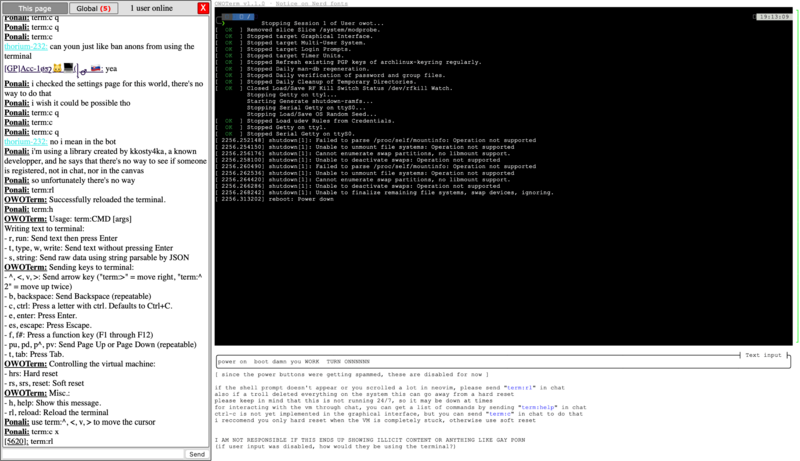This screenshot has width=800, height=461.
Task: Click the cat emoji in [GP]Acc's nickname
Action: (59, 68)
